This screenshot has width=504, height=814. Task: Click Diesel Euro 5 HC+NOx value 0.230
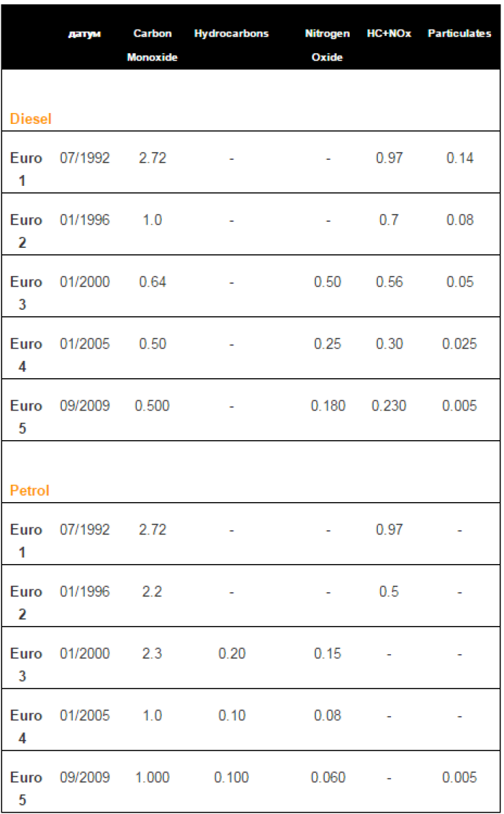389,406
